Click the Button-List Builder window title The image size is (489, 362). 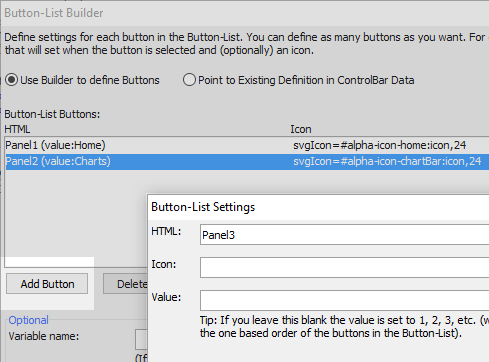[x=54, y=13]
